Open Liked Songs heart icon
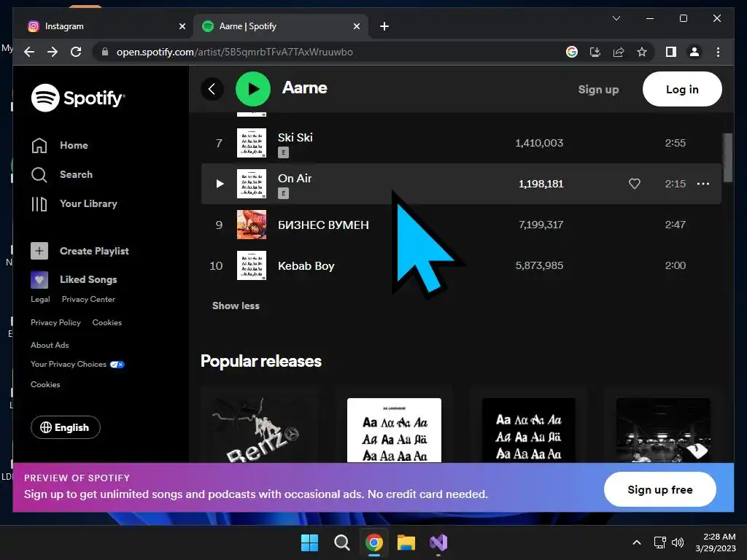The height and width of the screenshot is (560, 747). 39,279
